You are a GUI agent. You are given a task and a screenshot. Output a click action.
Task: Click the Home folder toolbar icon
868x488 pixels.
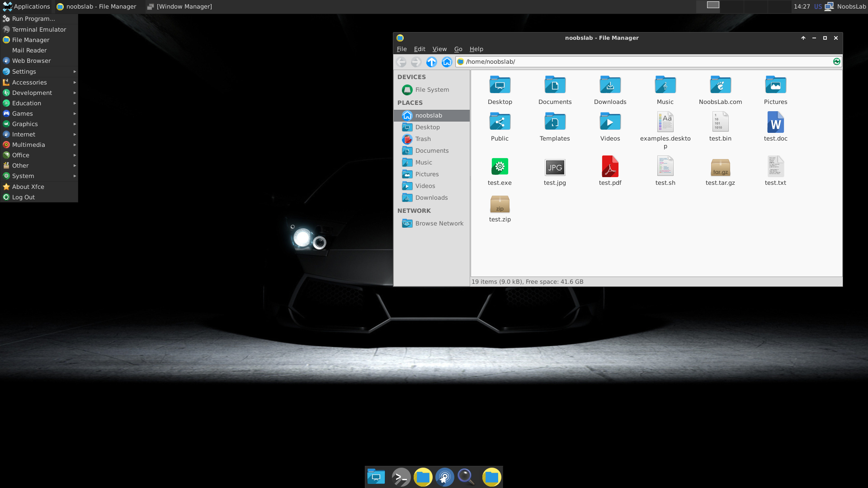pos(447,62)
